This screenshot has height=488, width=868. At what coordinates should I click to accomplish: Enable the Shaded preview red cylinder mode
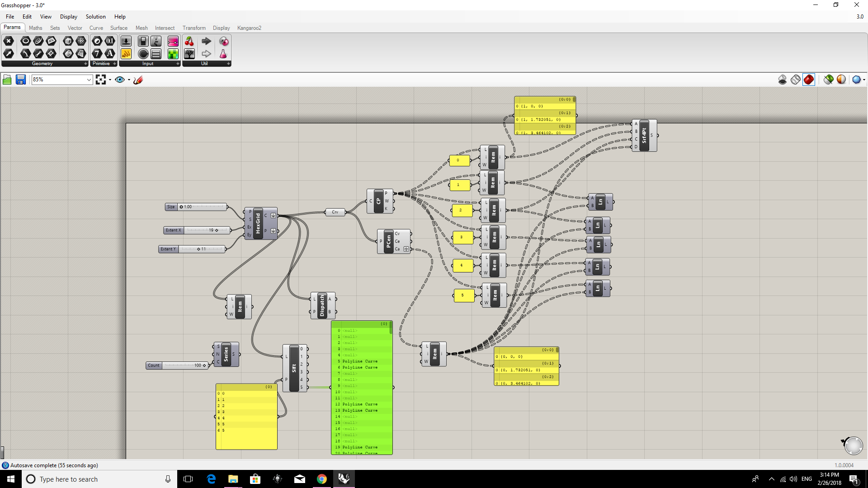coord(809,80)
